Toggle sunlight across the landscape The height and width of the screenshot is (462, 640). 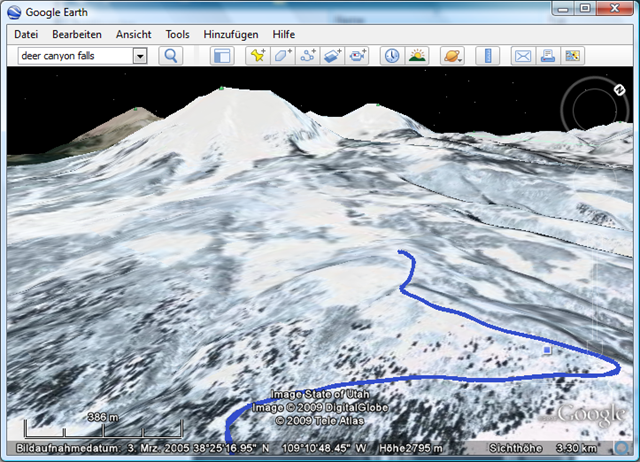pyautogui.click(x=417, y=56)
